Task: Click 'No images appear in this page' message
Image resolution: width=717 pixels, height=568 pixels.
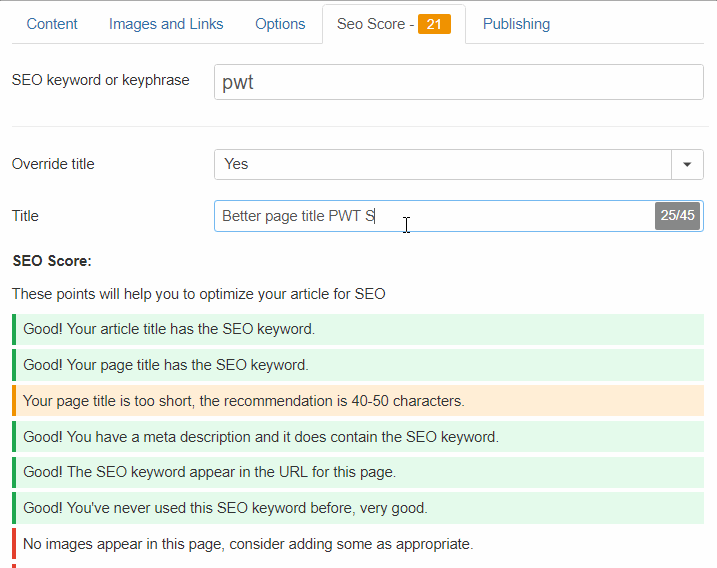Action: coord(358,544)
